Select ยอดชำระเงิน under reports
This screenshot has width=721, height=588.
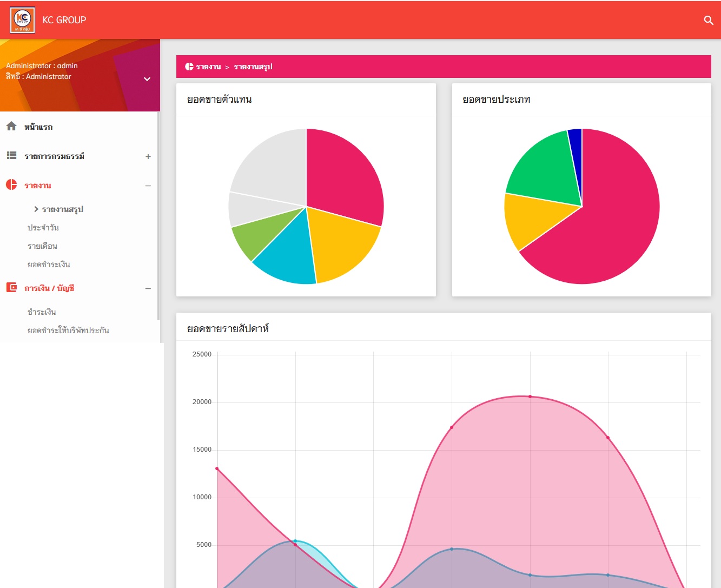point(49,265)
